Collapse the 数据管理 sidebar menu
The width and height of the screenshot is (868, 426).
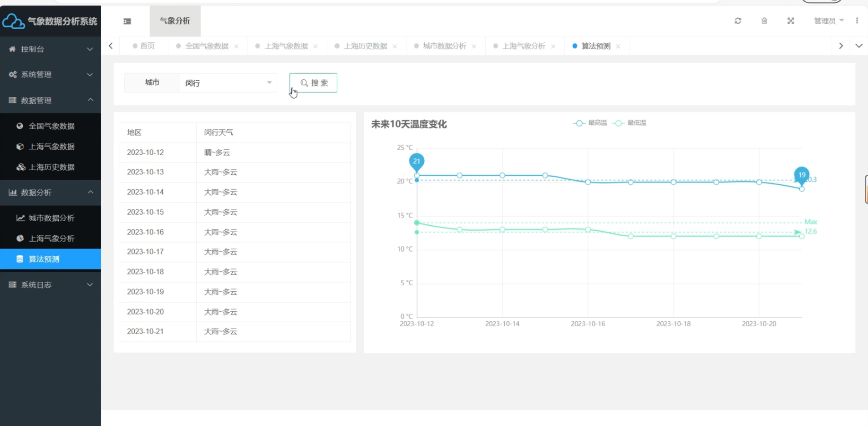pyautogui.click(x=51, y=100)
